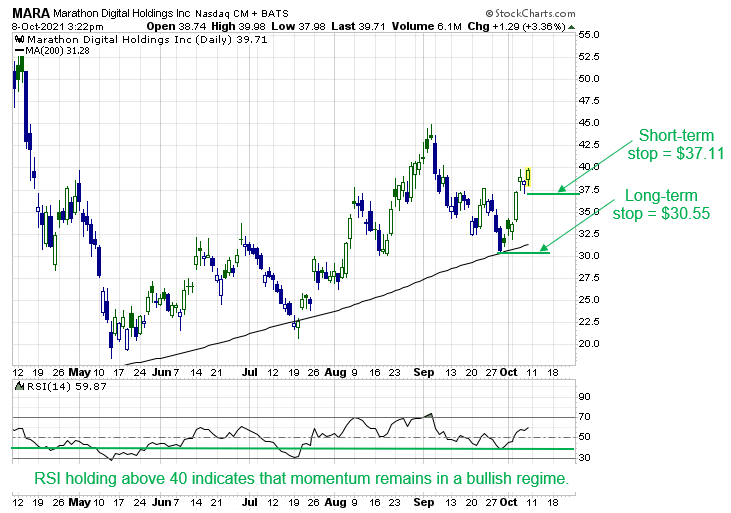The height and width of the screenshot is (513, 731).
Task: Click the black MA(200) line marker in legend
Action: coord(20,50)
